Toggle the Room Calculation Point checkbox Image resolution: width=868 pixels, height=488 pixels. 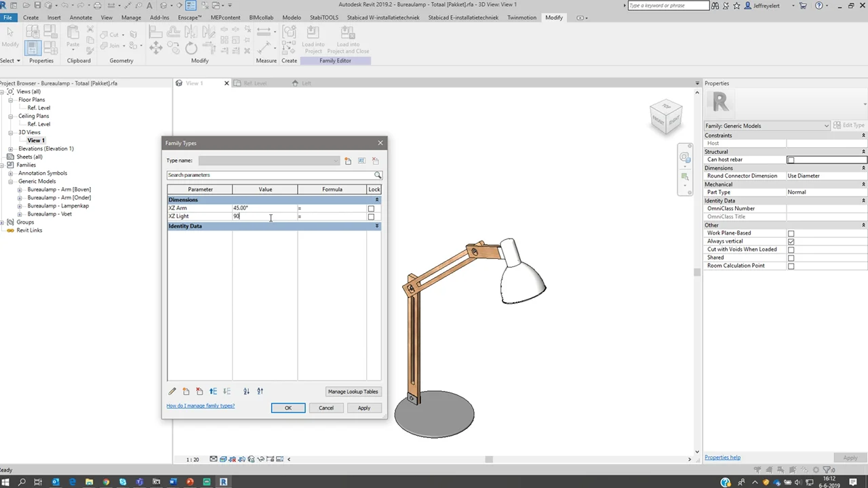pos(791,266)
